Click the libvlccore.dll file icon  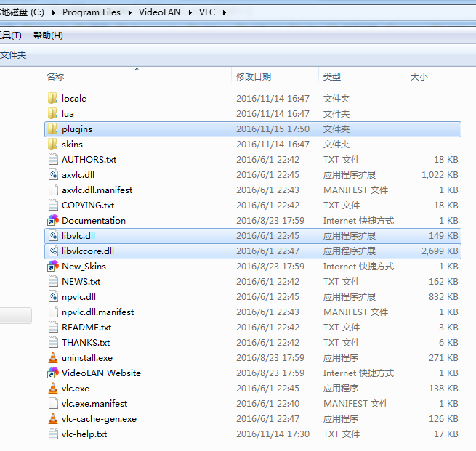(x=53, y=251)
